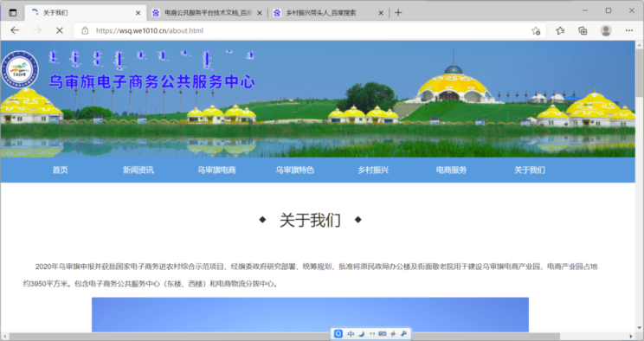Switch to the 电商公共服务平台技术文档 tab
The width and height of the screenshot is (644, 341).
[208, 13]
